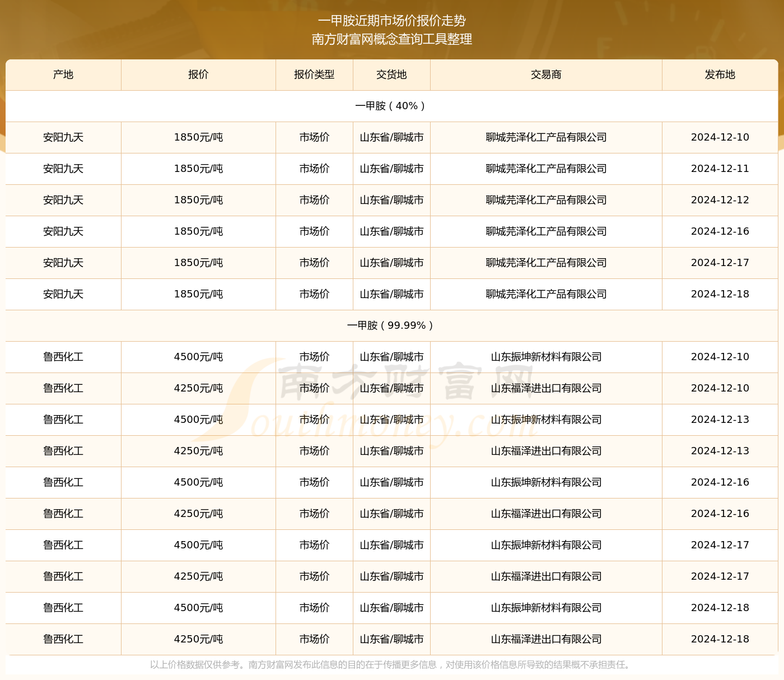The image size is (784, 680).
Task: Click 鲁西化工 in the 4250元/吨 2024-12-17 row
Action: (x=63, y=576)
